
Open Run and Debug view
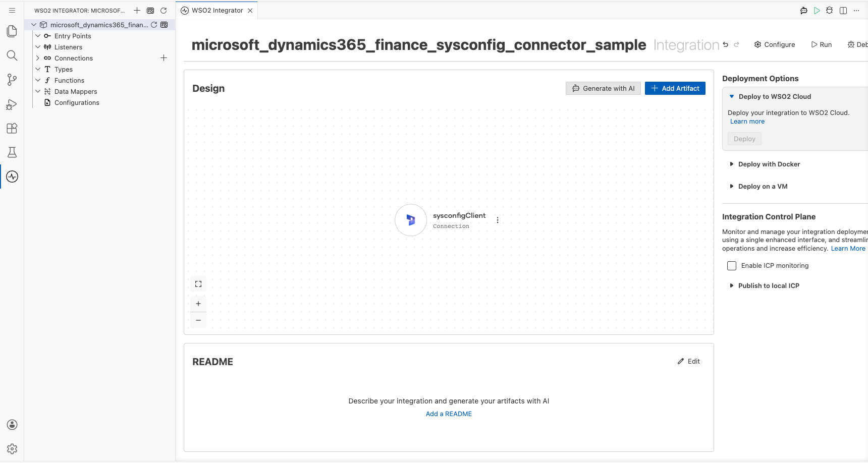click(x=12, y=104)
